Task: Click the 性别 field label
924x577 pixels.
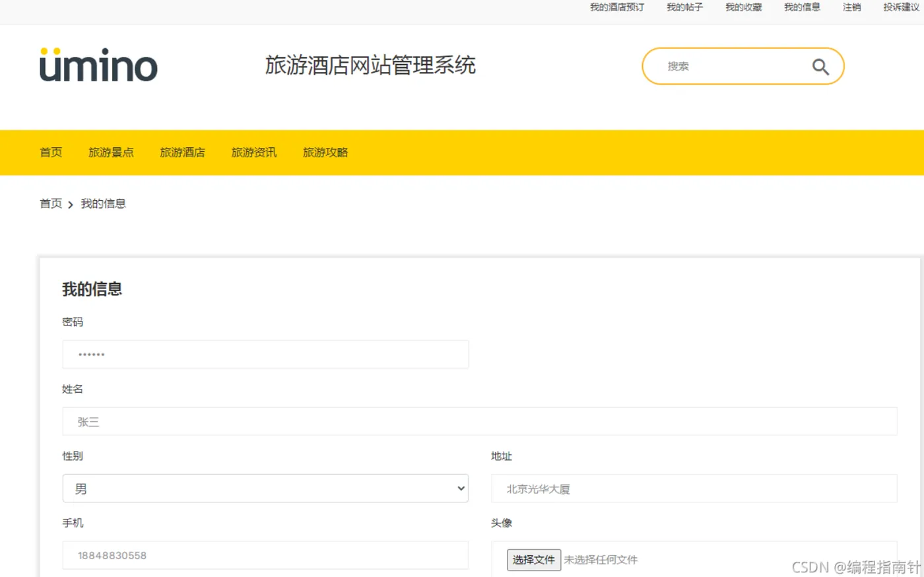Action: click(73, 456)
